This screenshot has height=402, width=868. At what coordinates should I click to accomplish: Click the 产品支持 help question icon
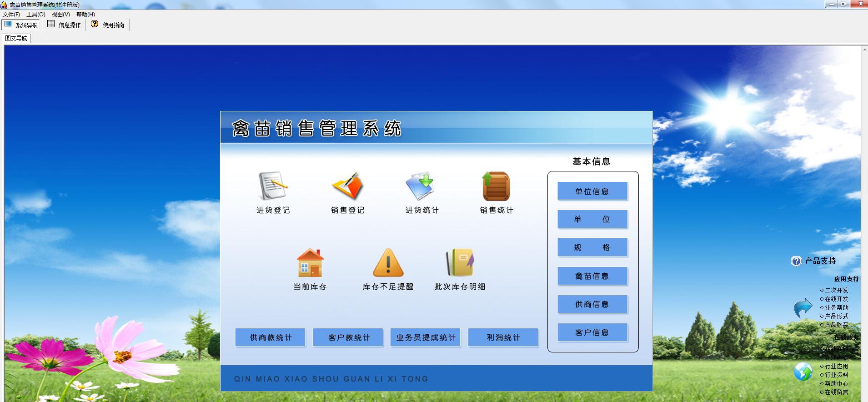[796, 261]
